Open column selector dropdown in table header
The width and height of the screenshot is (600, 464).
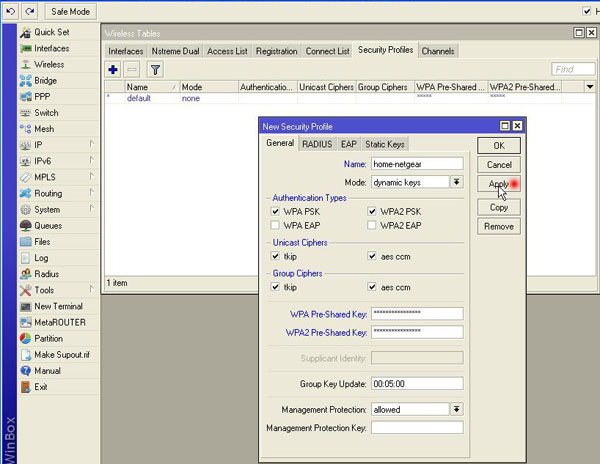coord(590,87)
